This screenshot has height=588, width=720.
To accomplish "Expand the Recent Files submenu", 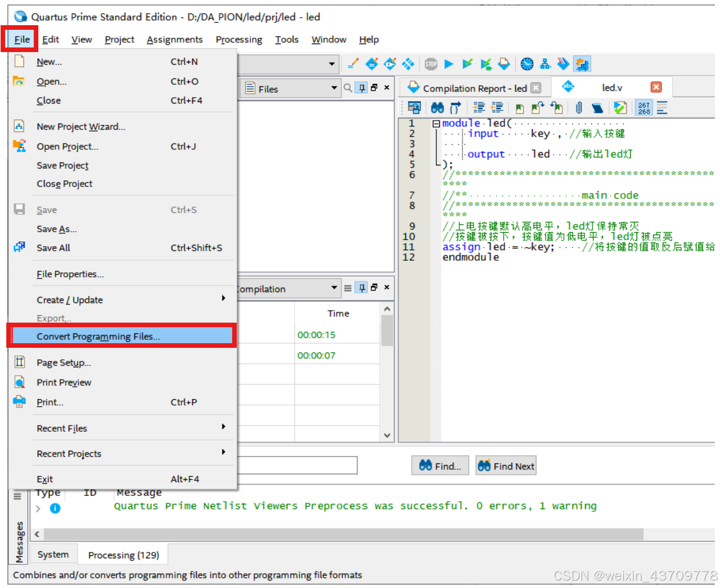I will 224,427.
